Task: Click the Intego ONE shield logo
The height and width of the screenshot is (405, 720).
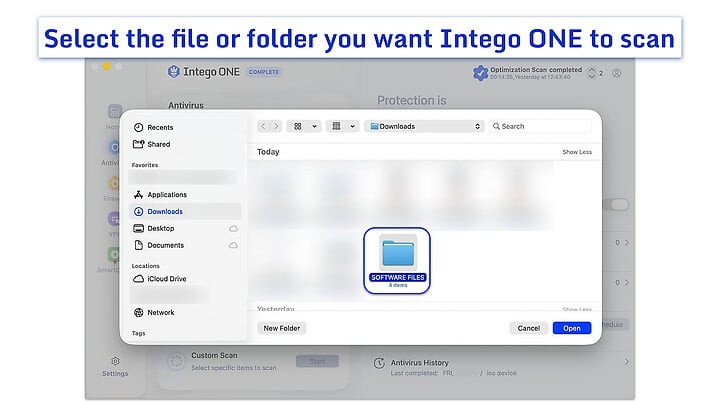Action: pos(174,72)
